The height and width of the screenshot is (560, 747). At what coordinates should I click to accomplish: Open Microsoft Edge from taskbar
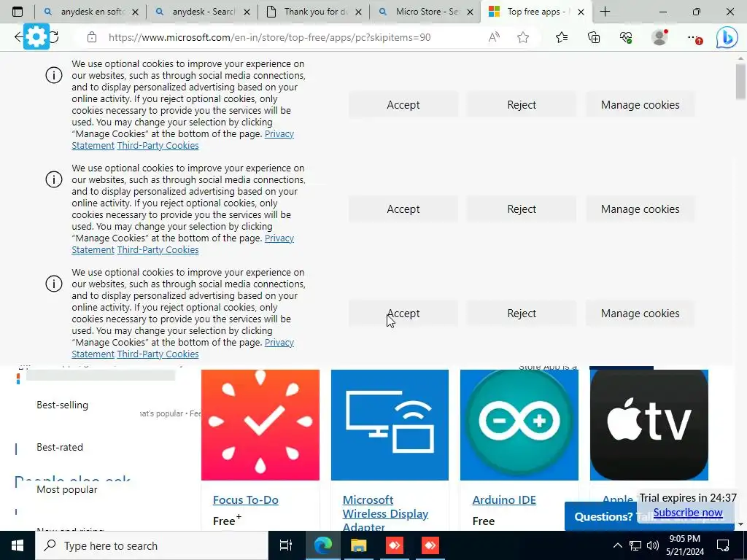coord(322,545)
